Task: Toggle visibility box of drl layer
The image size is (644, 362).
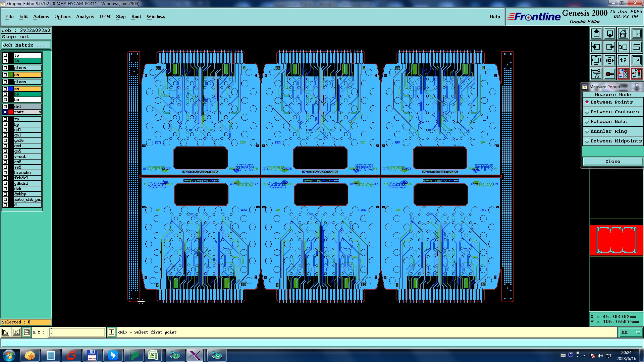Action: click(5, 107)
